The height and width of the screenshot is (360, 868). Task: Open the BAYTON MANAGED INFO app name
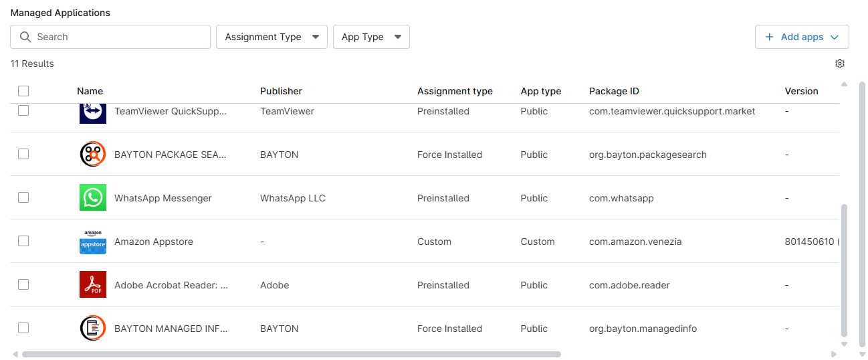(x=171, y=329)
